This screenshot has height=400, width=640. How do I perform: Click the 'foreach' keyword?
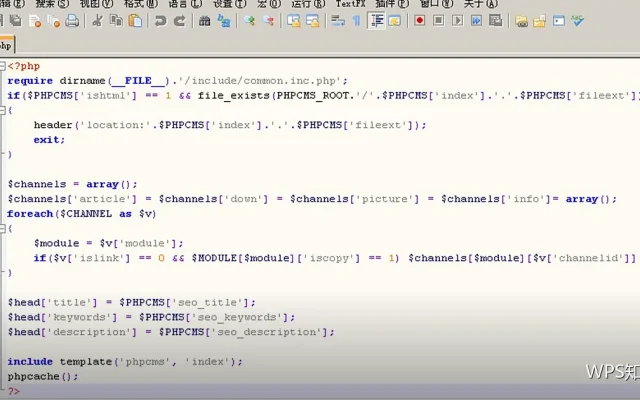(x=30, y=213)
